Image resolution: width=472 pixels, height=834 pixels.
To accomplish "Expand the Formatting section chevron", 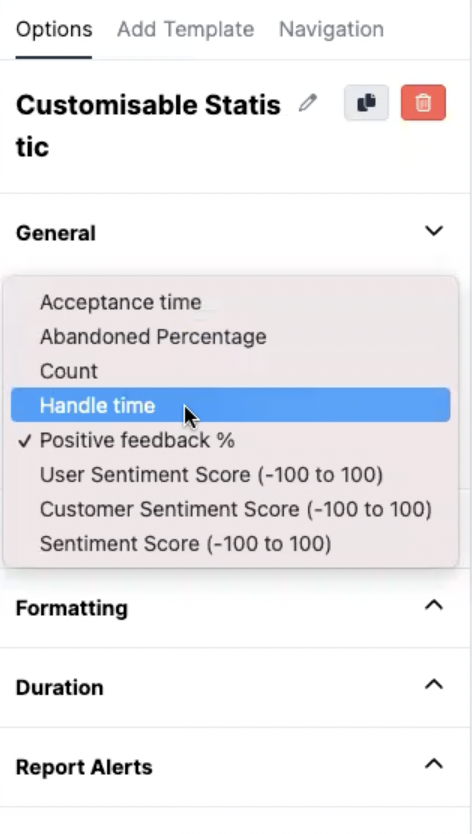I will pos(434,605).
